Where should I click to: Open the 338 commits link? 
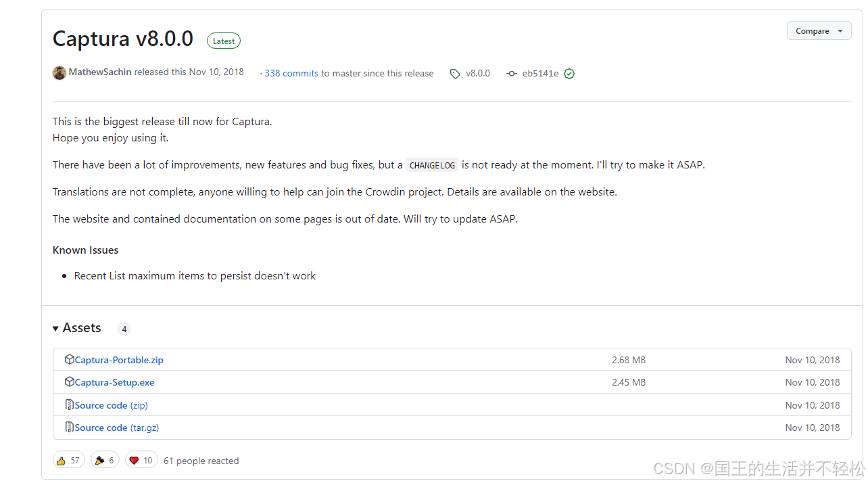[291, 73]
